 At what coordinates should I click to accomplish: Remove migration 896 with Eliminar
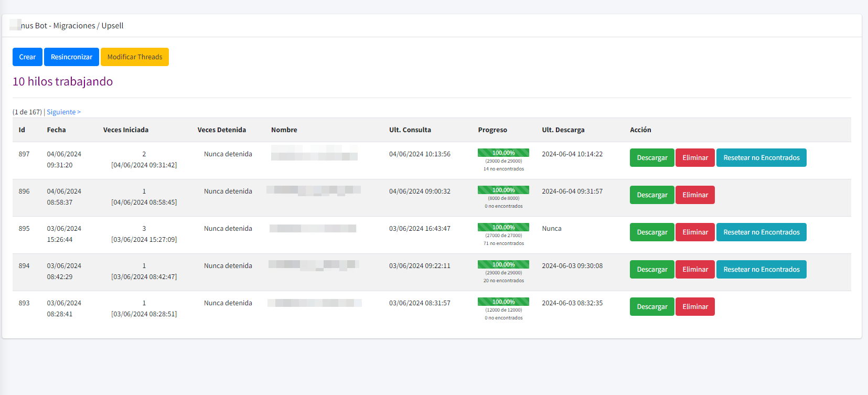[695, 195]
